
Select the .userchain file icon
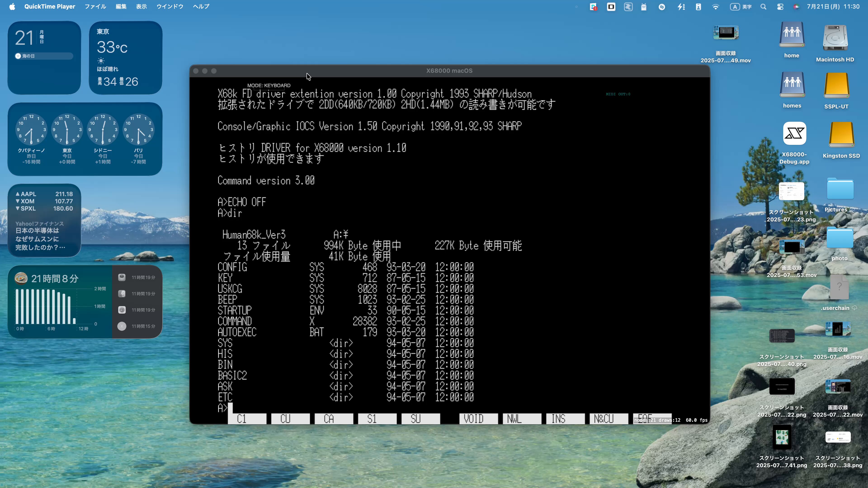[839, 287]
